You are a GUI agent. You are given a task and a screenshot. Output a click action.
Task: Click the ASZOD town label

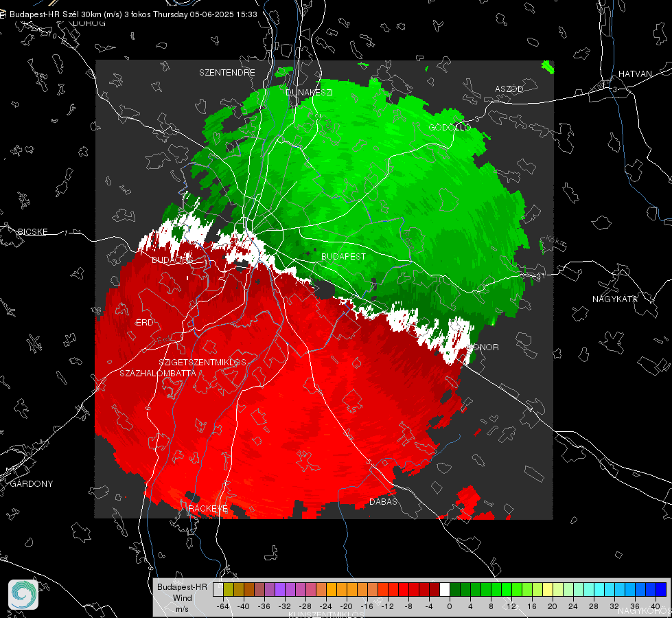tap(509, 89)
